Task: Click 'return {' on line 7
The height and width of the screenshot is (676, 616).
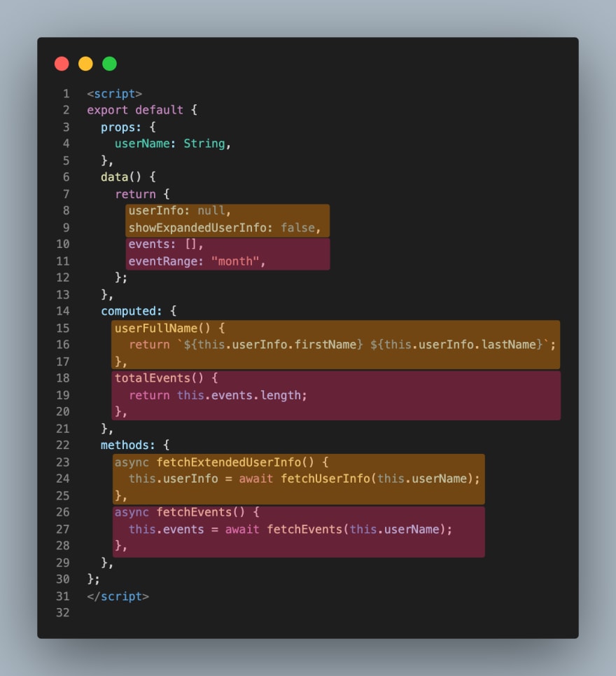Action: point(142,194)
